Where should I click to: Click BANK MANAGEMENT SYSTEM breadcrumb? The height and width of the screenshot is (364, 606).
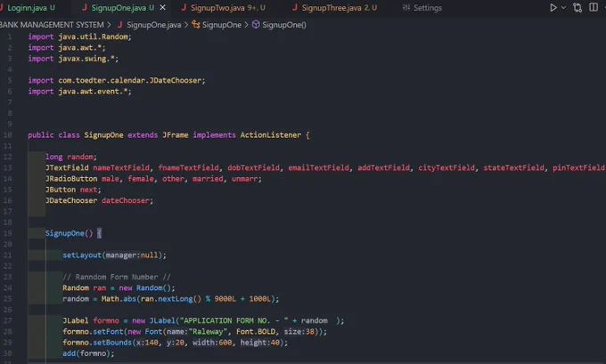(x=52, y=25)
